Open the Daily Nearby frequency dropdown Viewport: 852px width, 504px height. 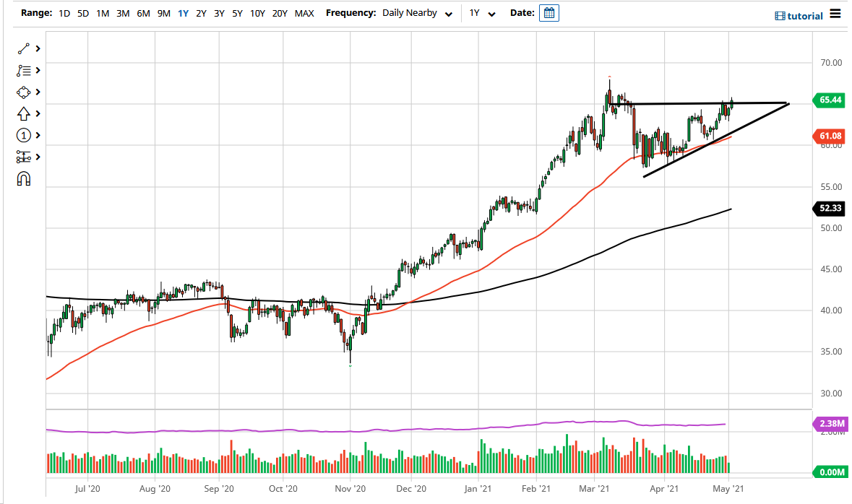(417, 13)
